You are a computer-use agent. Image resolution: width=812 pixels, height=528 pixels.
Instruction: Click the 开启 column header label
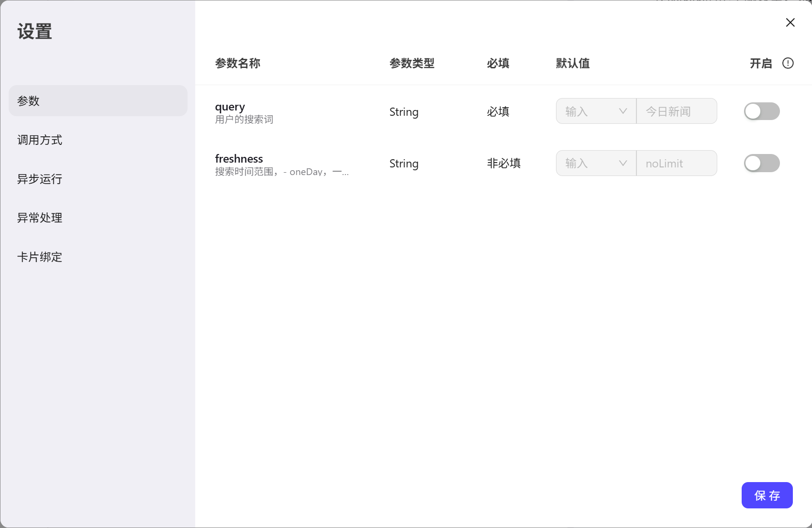coord(760,63)
